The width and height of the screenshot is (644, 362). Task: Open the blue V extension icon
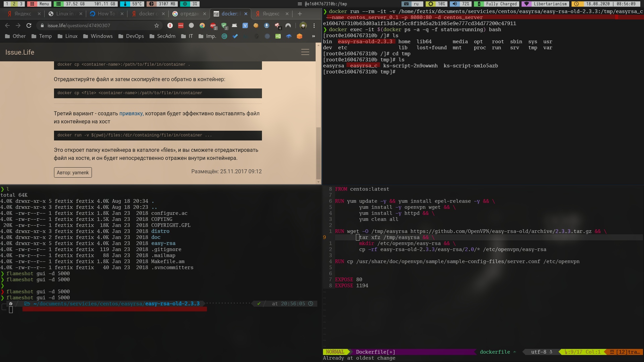pyautogui.click(x=245, y=25)
